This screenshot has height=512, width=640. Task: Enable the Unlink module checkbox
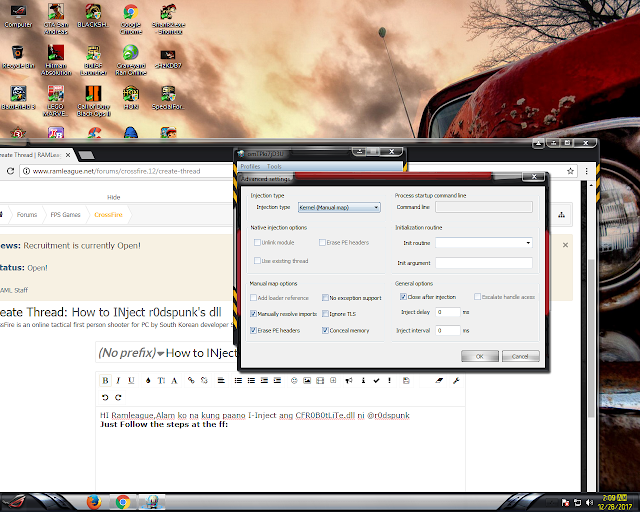coord(257,243)
